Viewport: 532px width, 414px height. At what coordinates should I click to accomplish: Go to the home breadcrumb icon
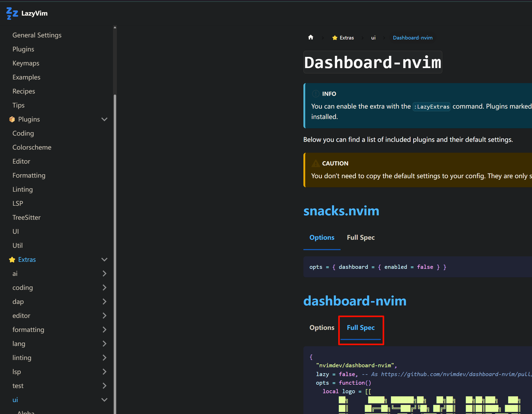[x=311, y=37]
